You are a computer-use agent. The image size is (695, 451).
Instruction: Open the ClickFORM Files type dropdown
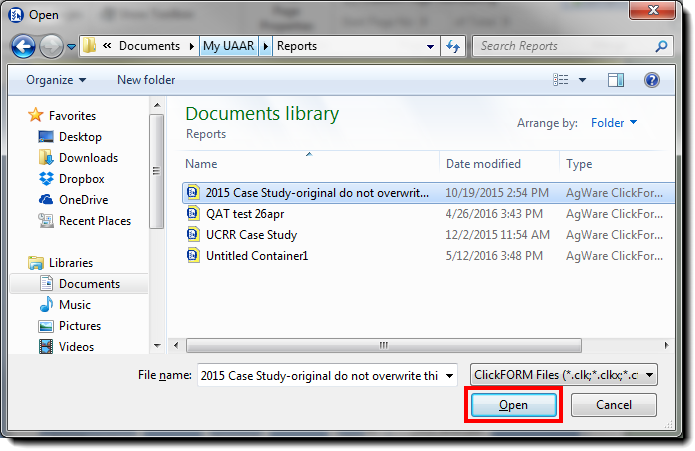pyautogui.click(x=564, y=375)
